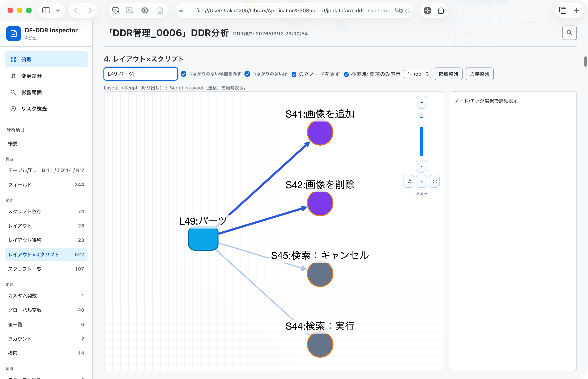Viewport: 588px width, 379px height.
Task: Open アカウント entry
Action: 46,339
